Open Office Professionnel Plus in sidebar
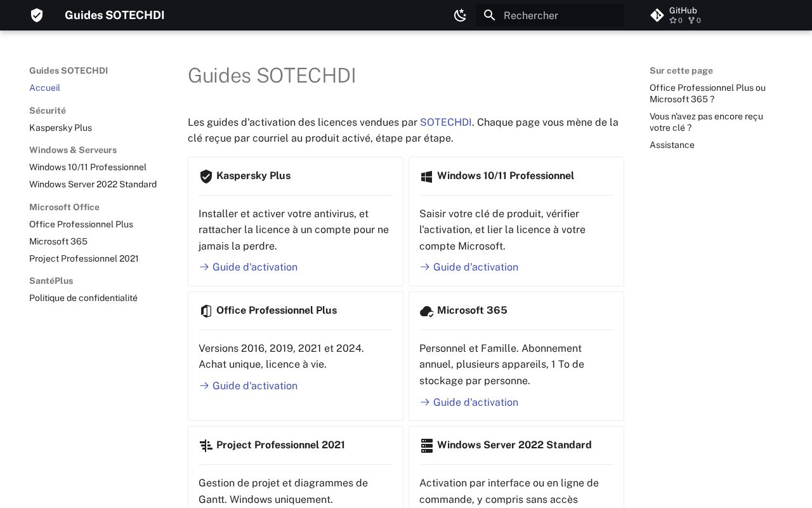The height and width of the screenshot is (508, 812). [81, 224]
